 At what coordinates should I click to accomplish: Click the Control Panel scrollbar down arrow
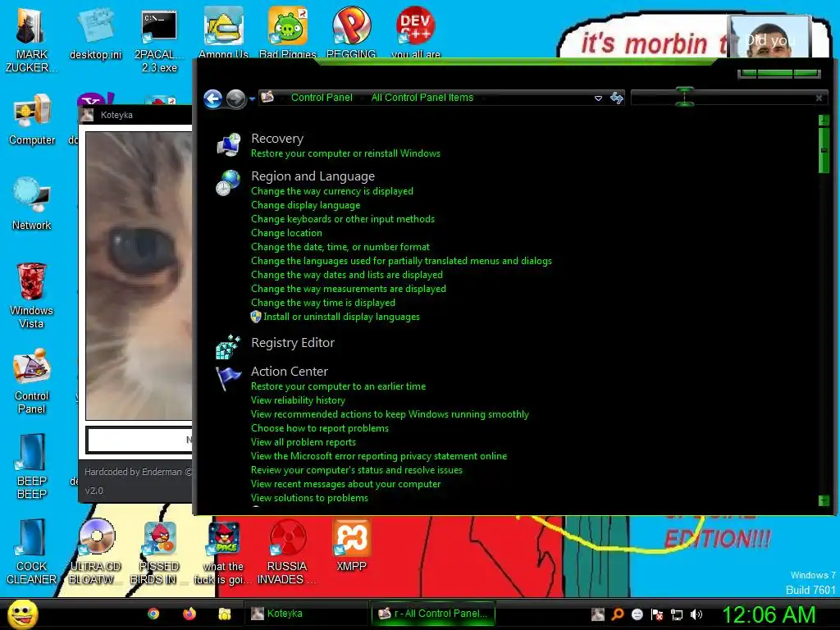[x=824, y=500]
